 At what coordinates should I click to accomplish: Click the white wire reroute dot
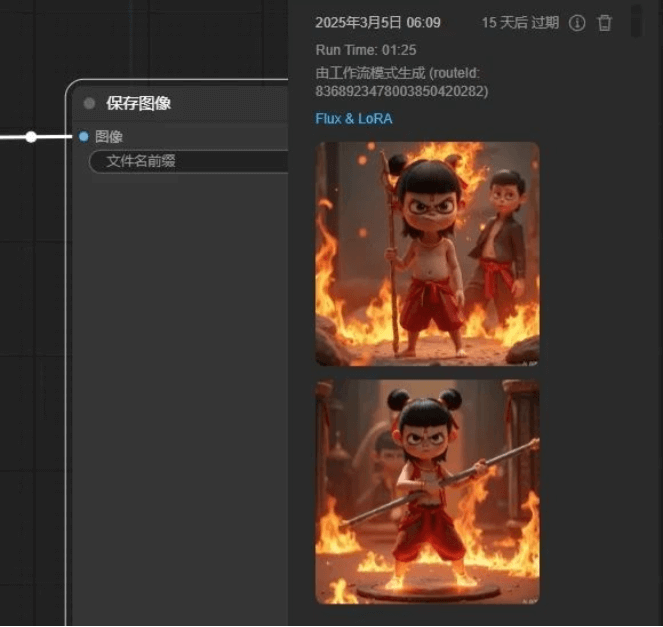click(x=31, y=137)
